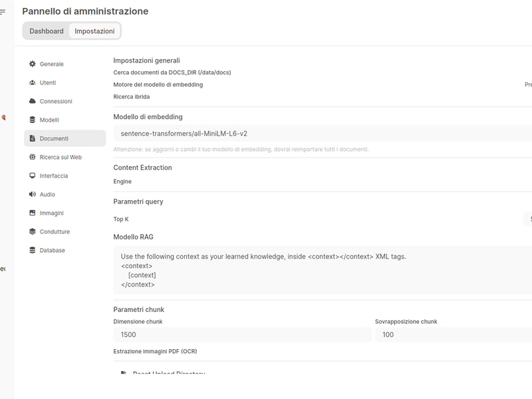The height and width of the screenshot is (399, 532).
Task: Open the Documenti settings section
Action: [x=65, y=138]
